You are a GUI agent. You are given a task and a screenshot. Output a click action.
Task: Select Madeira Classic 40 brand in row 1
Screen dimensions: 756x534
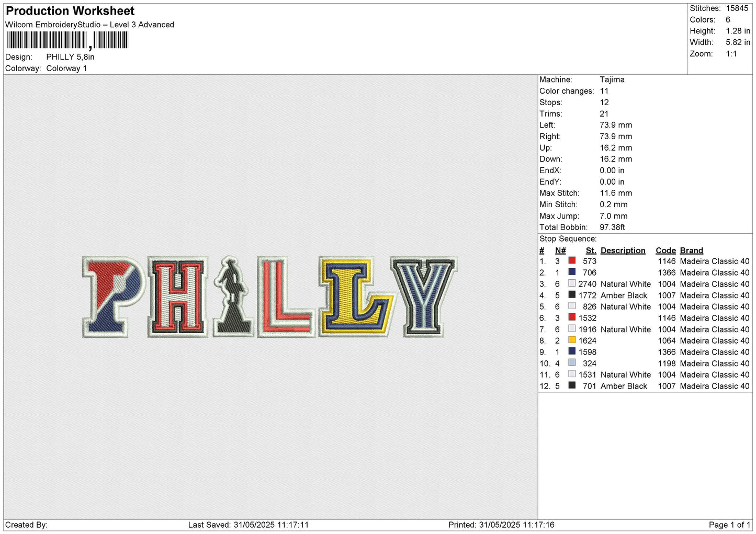715,261
